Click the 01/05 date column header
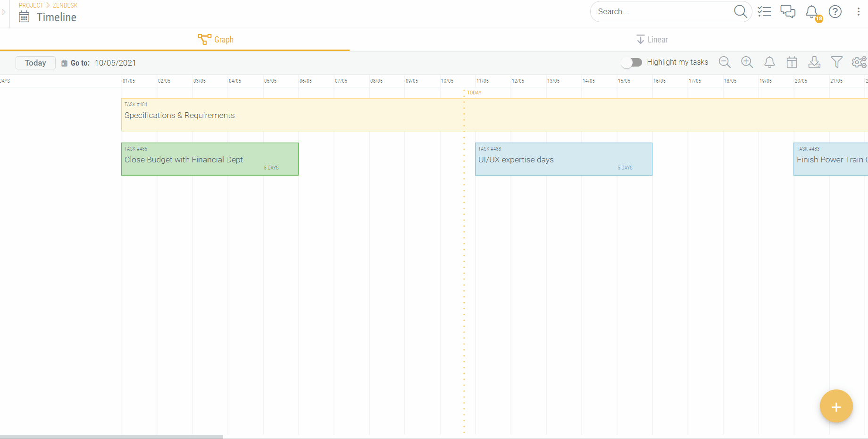This screenshot has height=439, width=868. 129,81
